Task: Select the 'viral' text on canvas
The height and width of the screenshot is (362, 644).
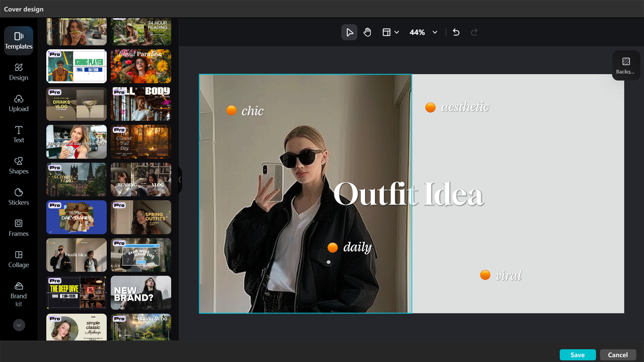Action: click(508, 275)
